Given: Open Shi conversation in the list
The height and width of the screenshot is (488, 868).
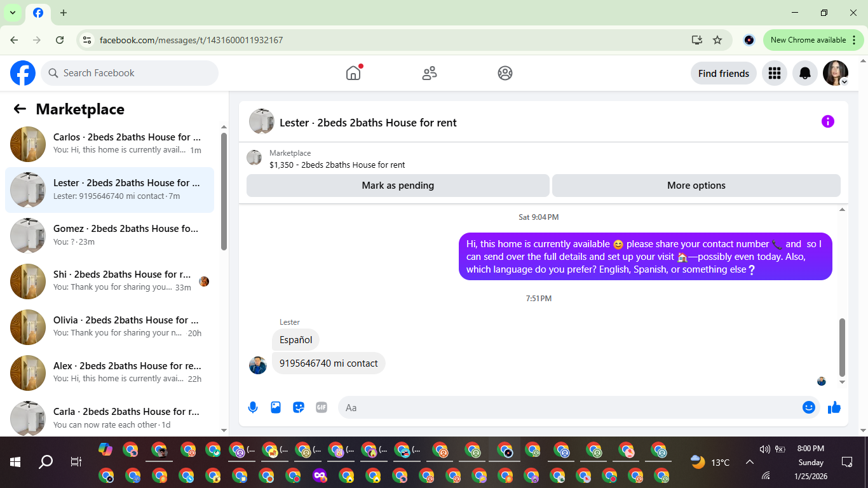Looking at the screenshot, I should coord(109,281).
